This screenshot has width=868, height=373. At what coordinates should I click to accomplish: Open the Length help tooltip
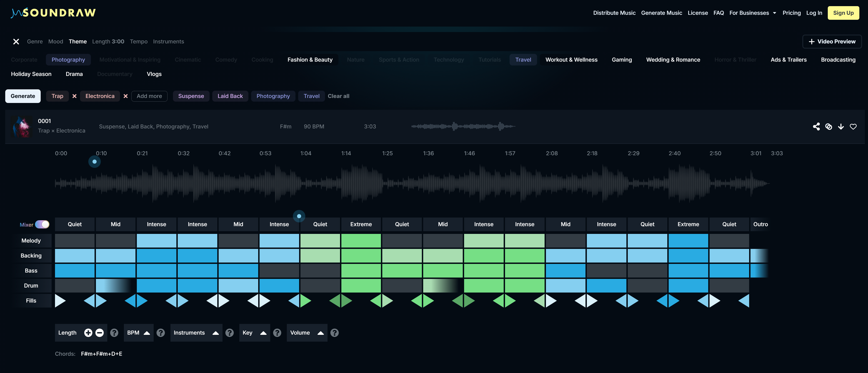[x=114, y=333]
